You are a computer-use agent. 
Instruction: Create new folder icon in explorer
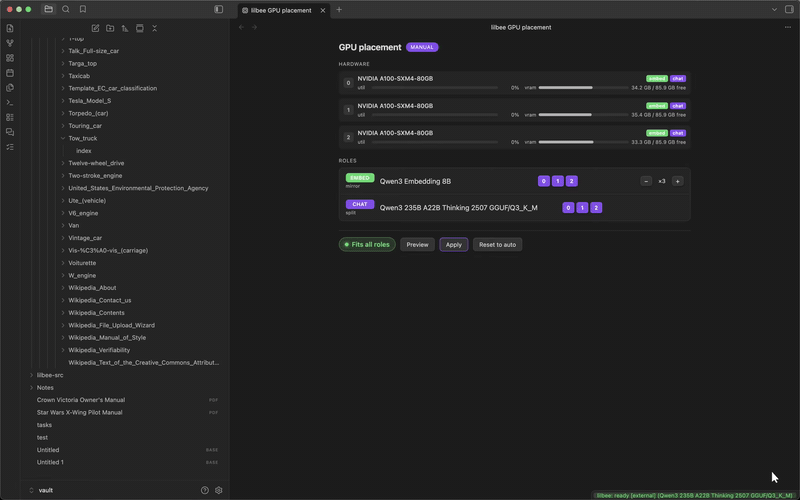(x=110, y=28)
